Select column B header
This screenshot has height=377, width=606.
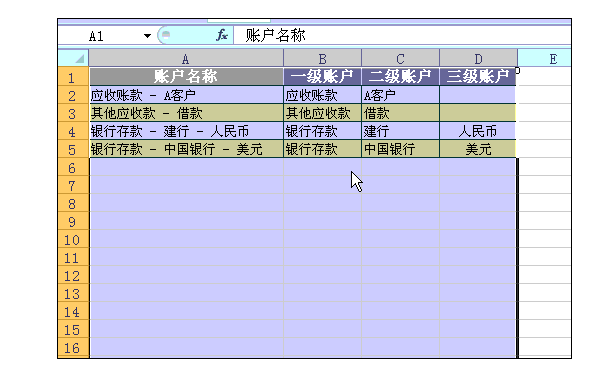coord(322,59)
